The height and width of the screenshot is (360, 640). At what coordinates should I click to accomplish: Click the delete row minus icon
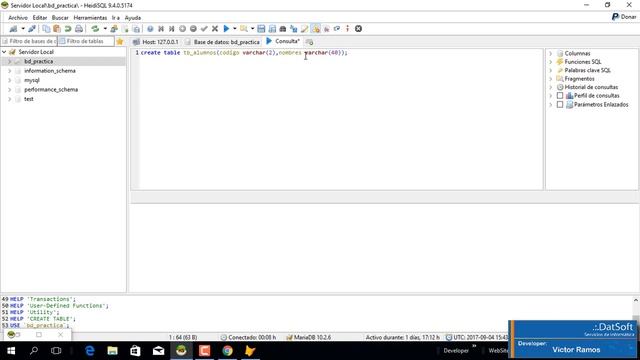(x=193, y=29)
